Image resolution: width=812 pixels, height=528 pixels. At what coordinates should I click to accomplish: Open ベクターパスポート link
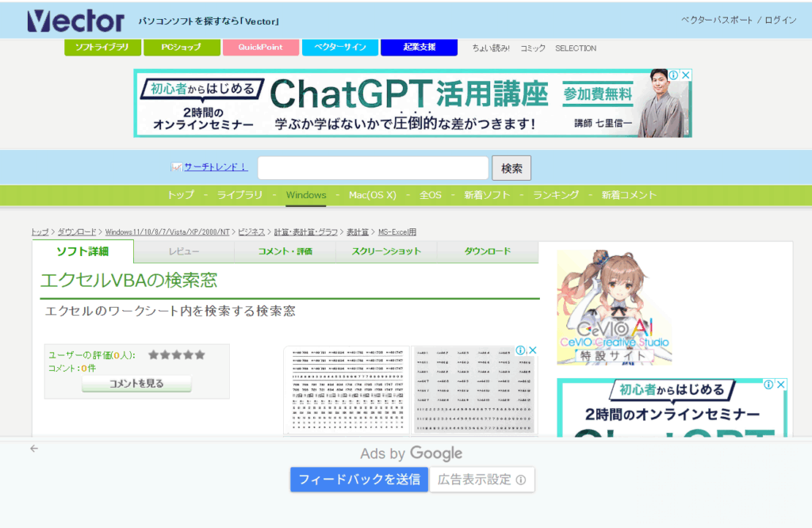717,20
